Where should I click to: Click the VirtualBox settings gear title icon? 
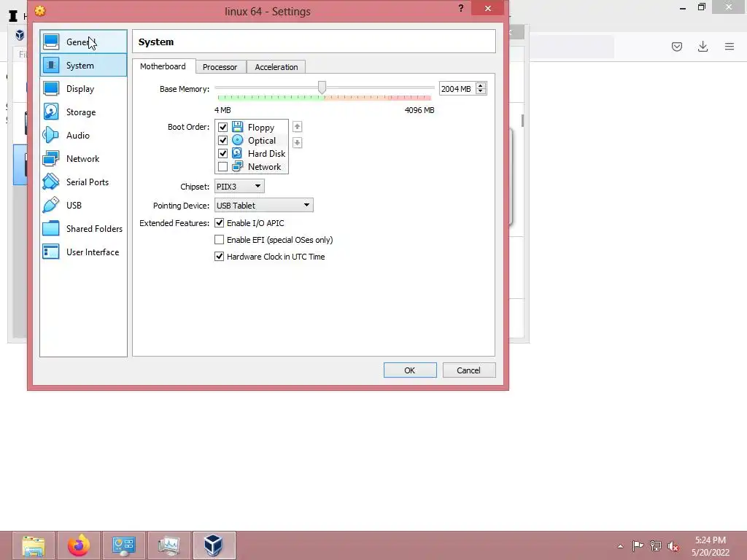(40, 10)
